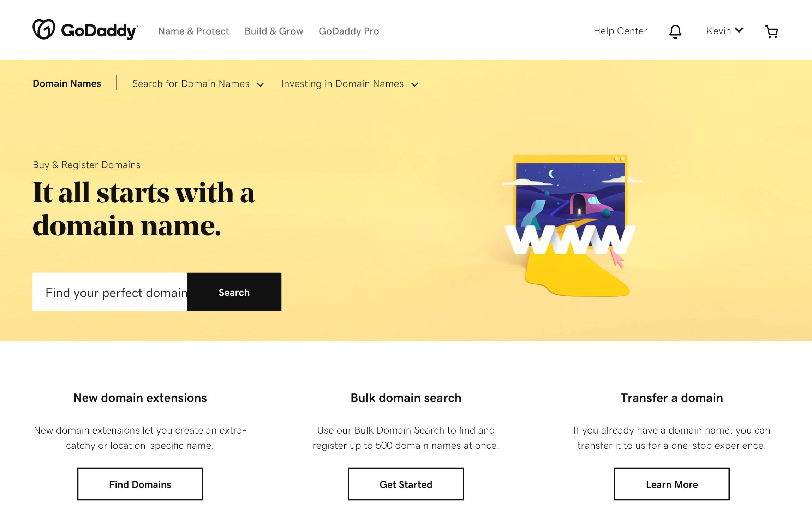Viewport: 812px width, 529px height.
Task: Expand the Kevin account dropdown arrow
Action: click(740, 31)
